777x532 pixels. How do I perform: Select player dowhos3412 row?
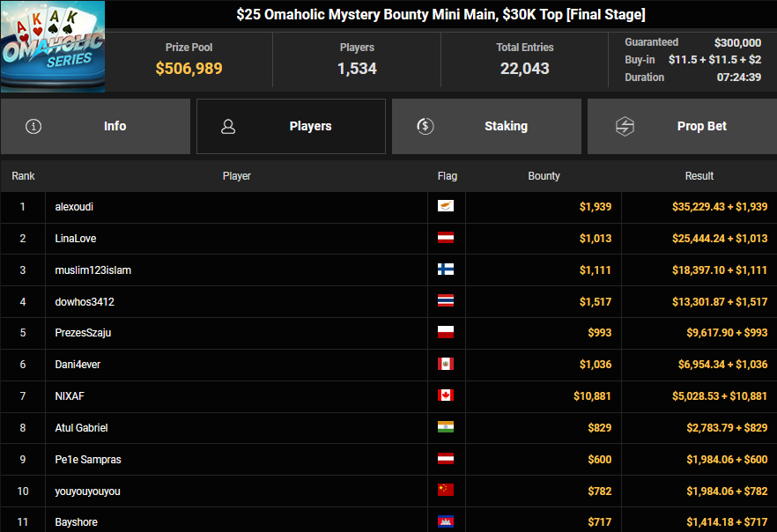(x=85, y=302)
